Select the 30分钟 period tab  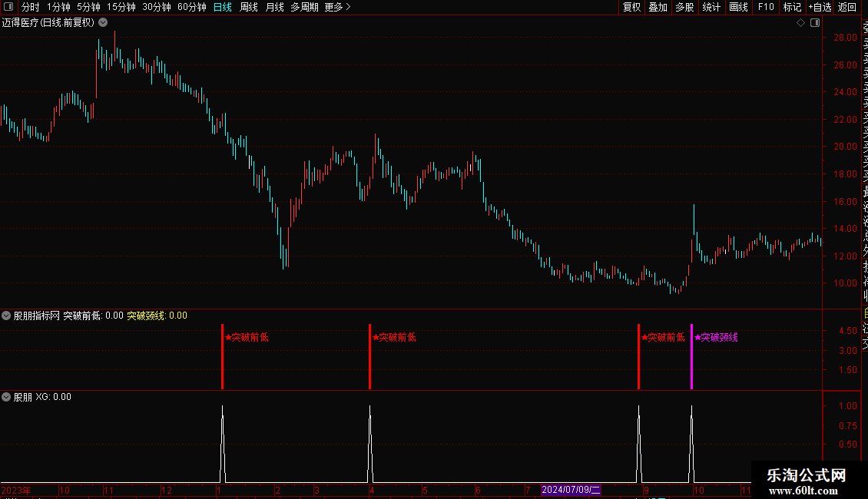click(157, 7)
